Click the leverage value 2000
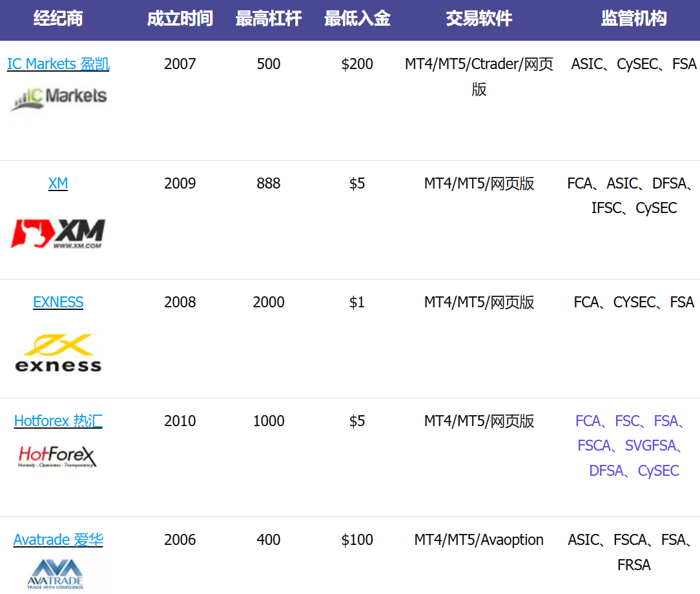The width and height of the screenshot is (700, 594). (268, 302)
